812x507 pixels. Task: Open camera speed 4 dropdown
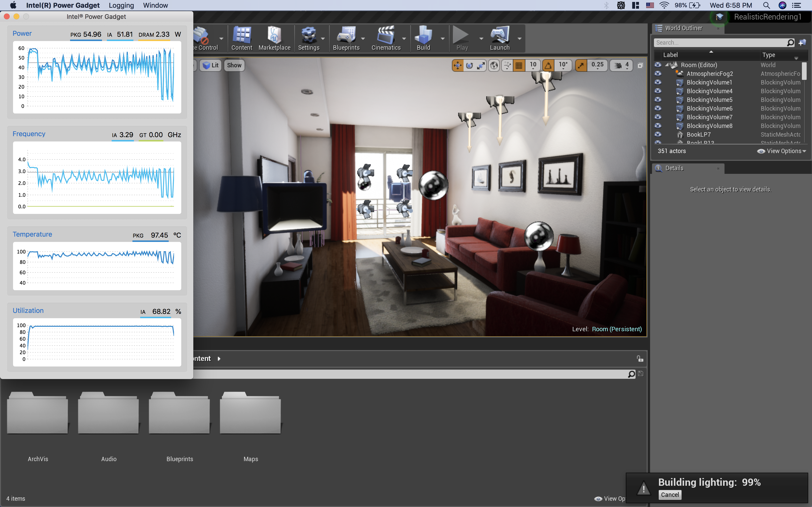coord(626,66)
